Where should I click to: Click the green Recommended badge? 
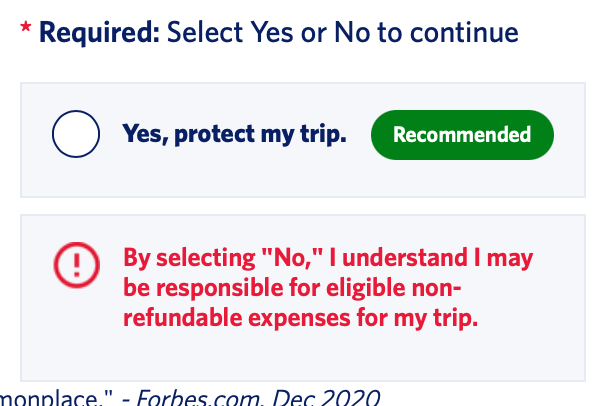pyautogui.click(x=462, y=135)
